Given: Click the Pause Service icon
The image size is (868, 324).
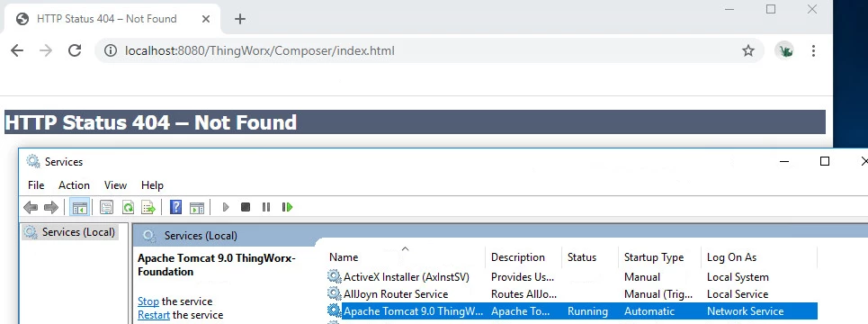Looking at the screenshot, I should 266,207.
